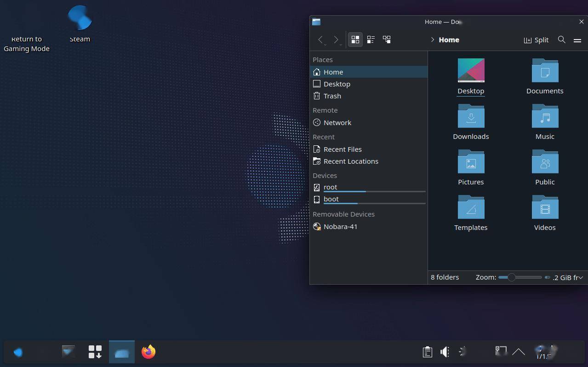
Task: Click the '8 folders' status text
Action: point(445,277)
